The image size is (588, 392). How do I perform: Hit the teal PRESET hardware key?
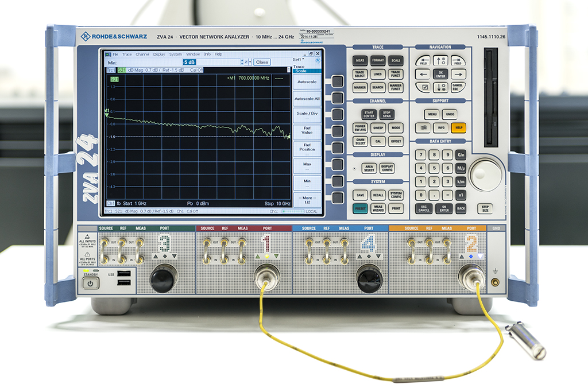tap(360, 208)
